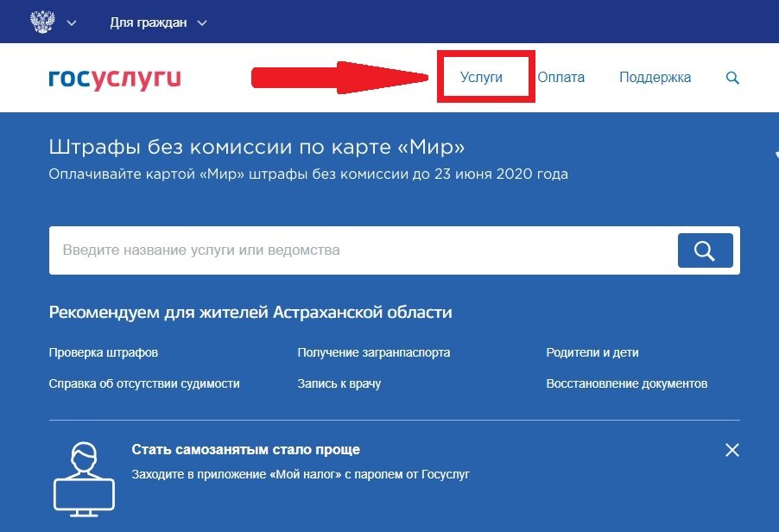
Task: Open the Услуги menu item
Action: point(481,77)
